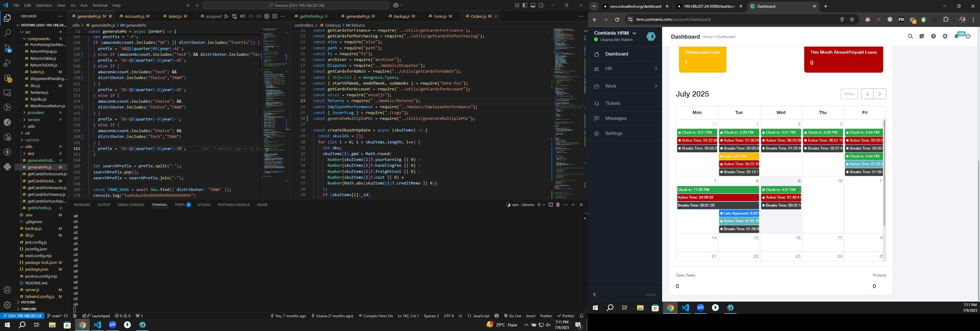The height and width of the screenshot is (331, 980).
Task: Click Go Live in VS Code status bar
Action: [x=512, y=316]
